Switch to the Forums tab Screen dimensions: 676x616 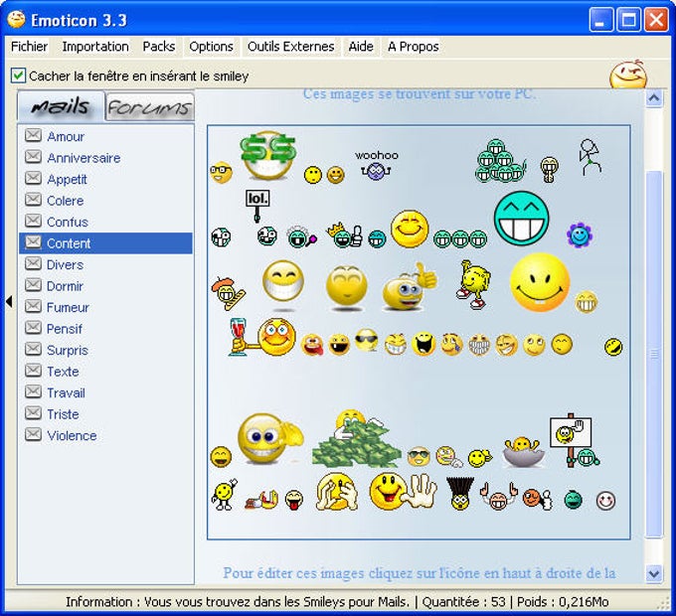click(x=149, y=107)
